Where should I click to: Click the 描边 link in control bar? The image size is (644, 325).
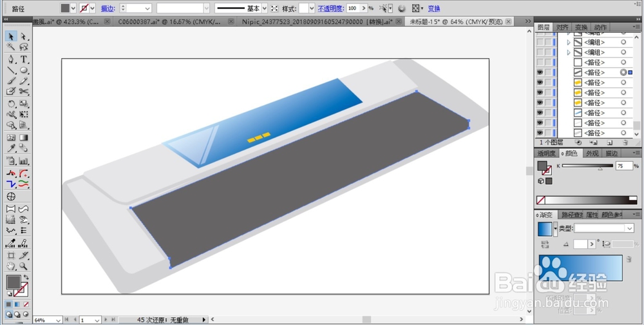[x=108, y=8]
